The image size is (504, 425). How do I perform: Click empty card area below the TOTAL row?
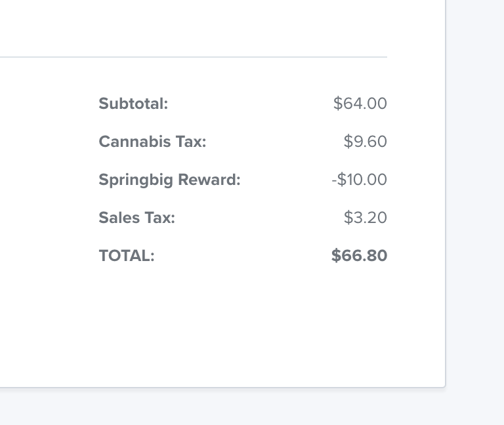pos(222,325)
